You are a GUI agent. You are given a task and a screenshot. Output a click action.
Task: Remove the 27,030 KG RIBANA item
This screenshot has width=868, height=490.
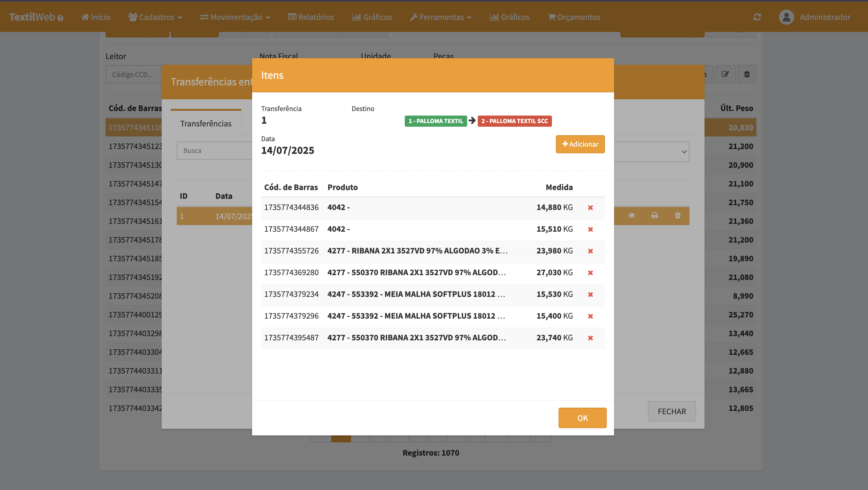pyautogui.click(x=590, y=273)
